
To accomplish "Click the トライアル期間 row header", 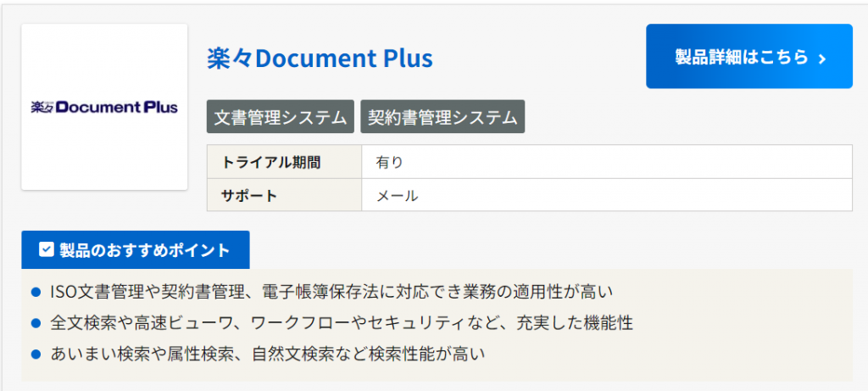I will click(271, 162).
